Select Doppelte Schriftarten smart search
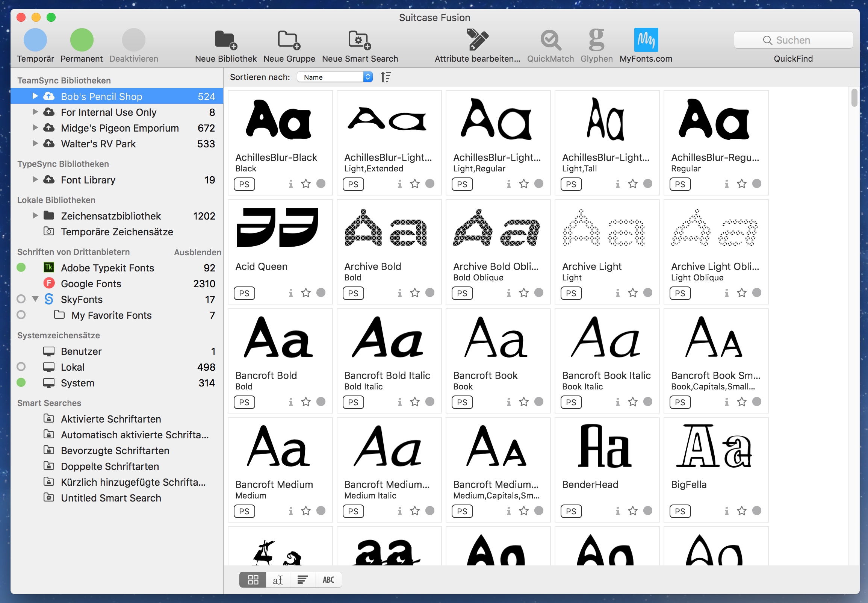This screenshot has height=603, width=868. click(x=116, y=466)
